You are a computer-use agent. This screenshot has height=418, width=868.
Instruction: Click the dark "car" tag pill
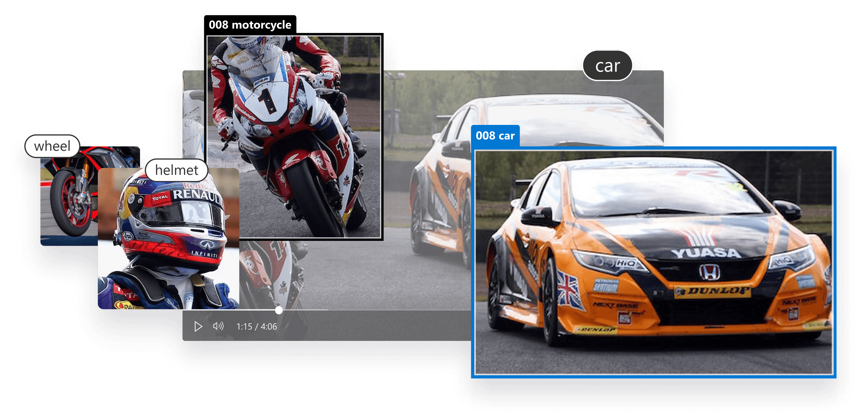tap(607, 66)
